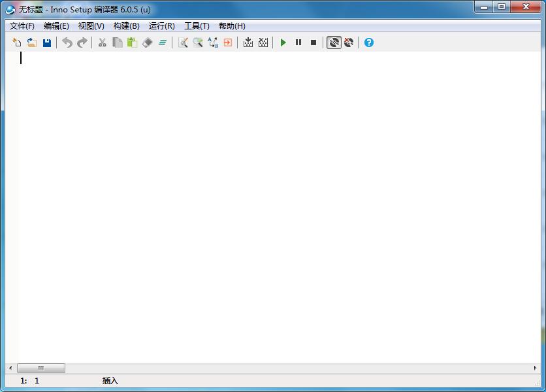546x392 pixels.
Task: Save the script using the floppy disk icon
Action: [x=47, y=42]
